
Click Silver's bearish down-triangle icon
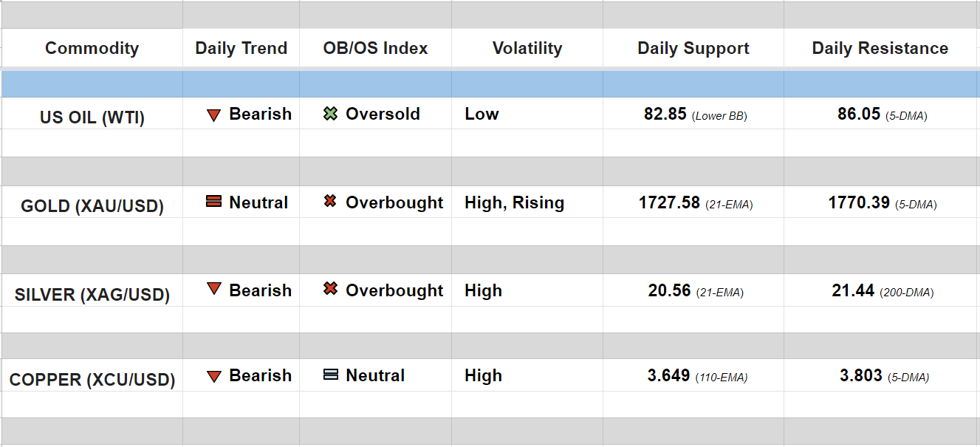[214, 289]
